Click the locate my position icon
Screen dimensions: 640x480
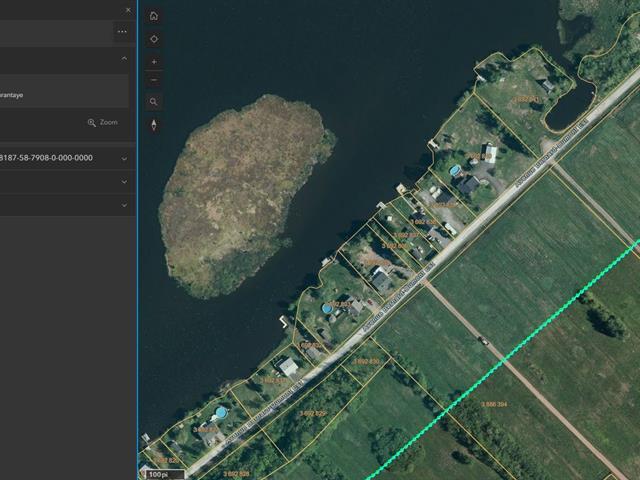click(x=154, y=39)
